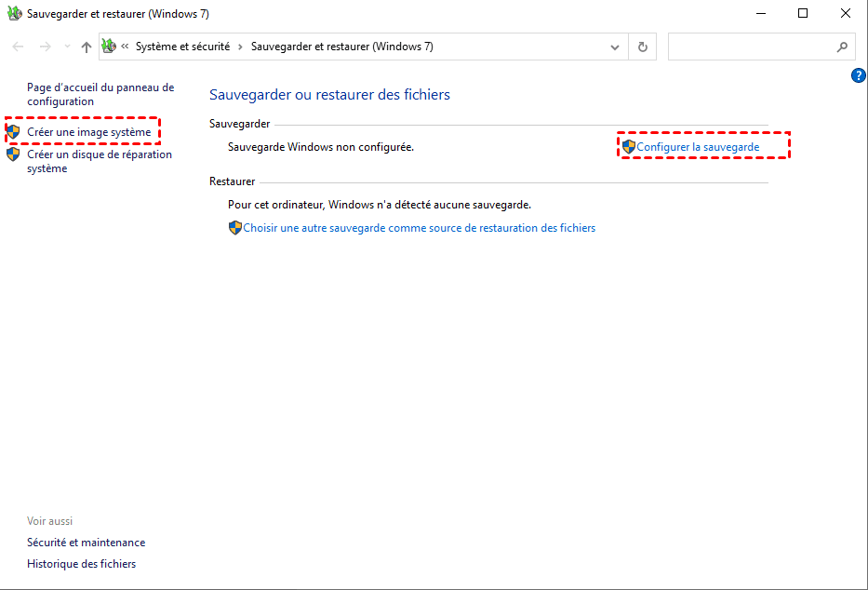Select the Sauvegarder et restaurer (Windows 7) breadcrumb
This screenshot has width=868, height=590.
(342, 47)
